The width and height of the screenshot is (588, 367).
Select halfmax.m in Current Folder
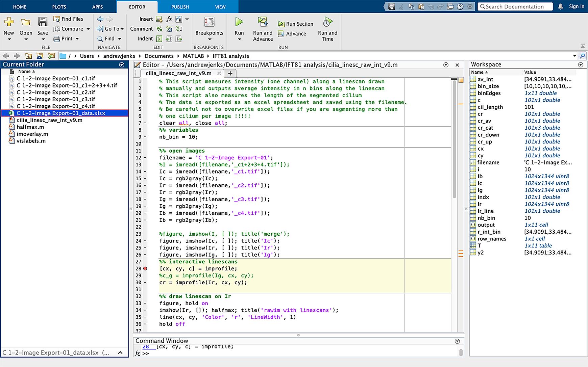pyautogui.click(x=30, y=127)
